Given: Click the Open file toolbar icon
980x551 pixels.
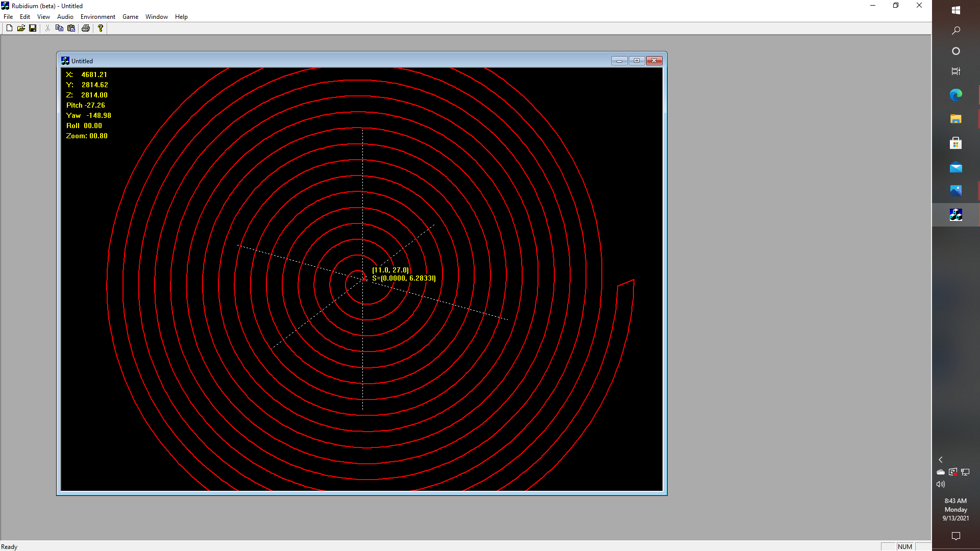Looking at the screenshot, I should pos(21,28).
